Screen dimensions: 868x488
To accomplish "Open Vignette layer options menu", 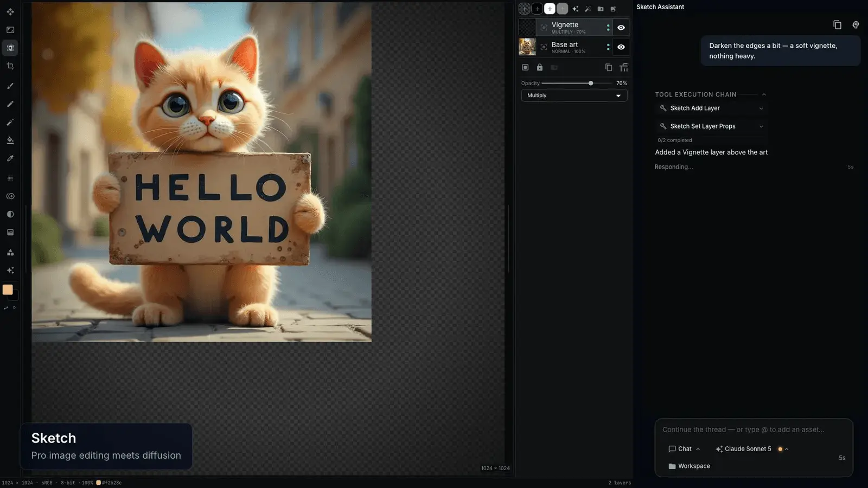I will [608, 28].
